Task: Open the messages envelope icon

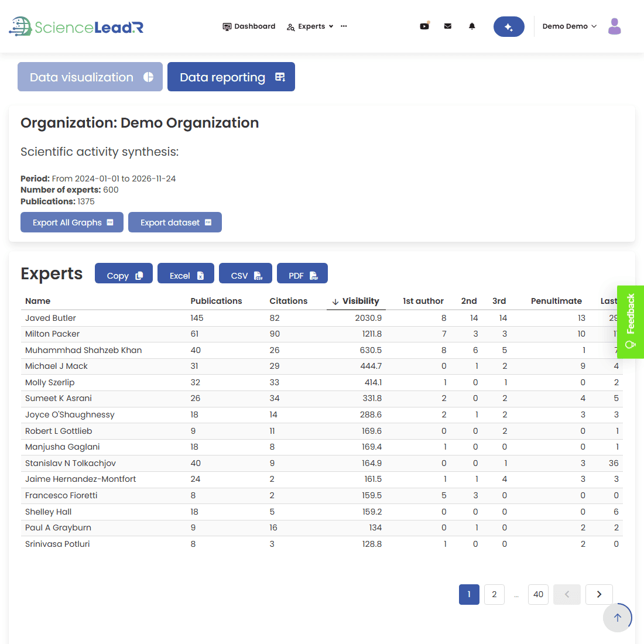Action: tap(448, 26)
